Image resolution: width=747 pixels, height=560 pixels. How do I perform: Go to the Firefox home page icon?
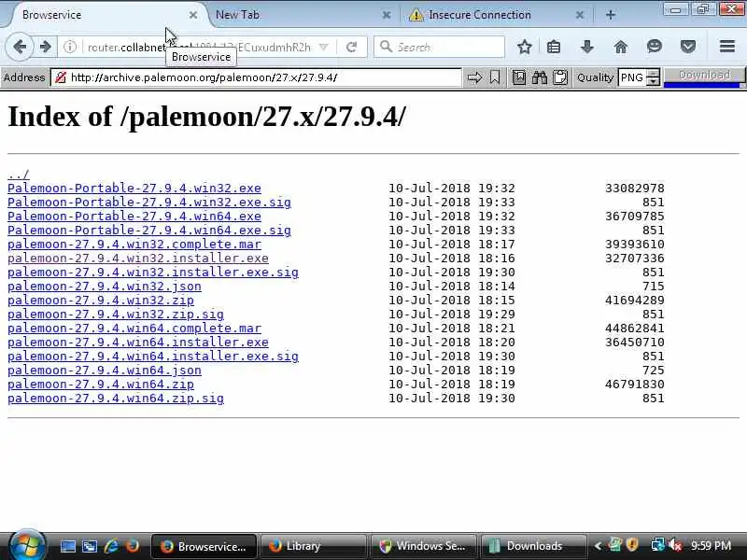(x=621, y=47)
